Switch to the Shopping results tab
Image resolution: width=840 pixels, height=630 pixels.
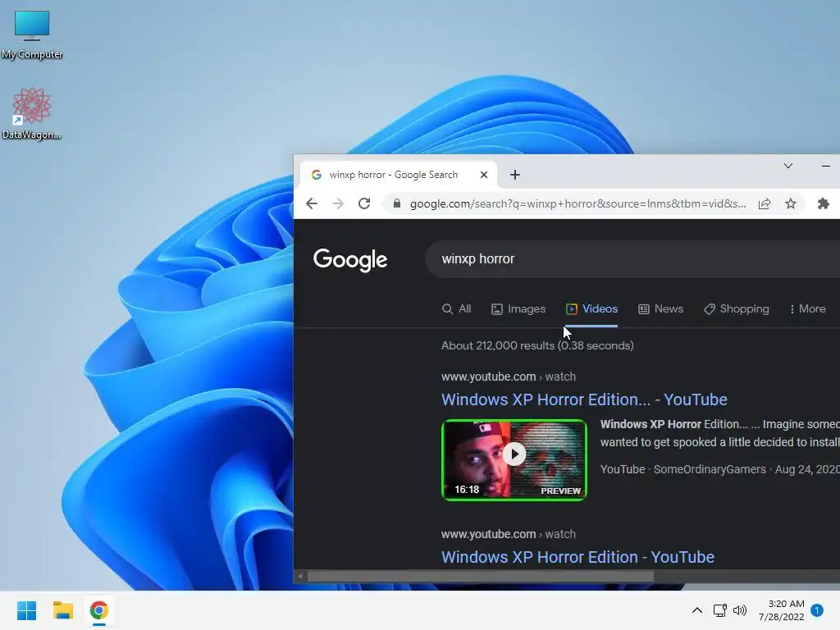(x=737, y=309)
